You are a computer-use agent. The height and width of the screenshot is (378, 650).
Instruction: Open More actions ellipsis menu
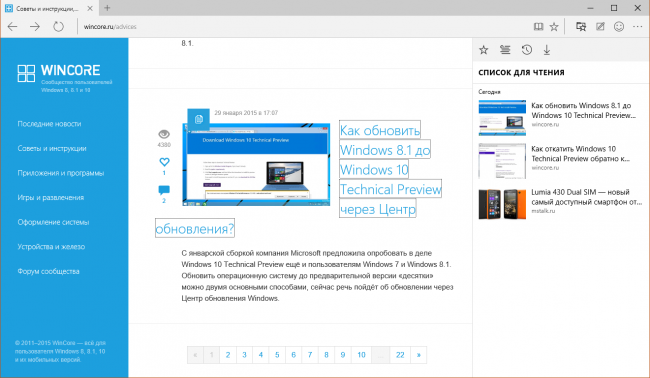pyautogui.click(x=638, y=27)
